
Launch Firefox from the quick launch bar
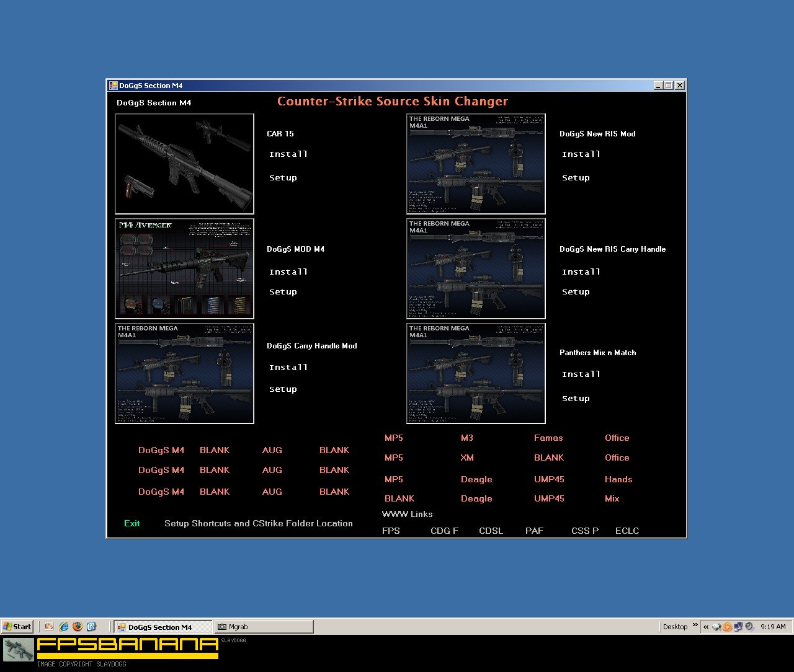coord(78,627)
